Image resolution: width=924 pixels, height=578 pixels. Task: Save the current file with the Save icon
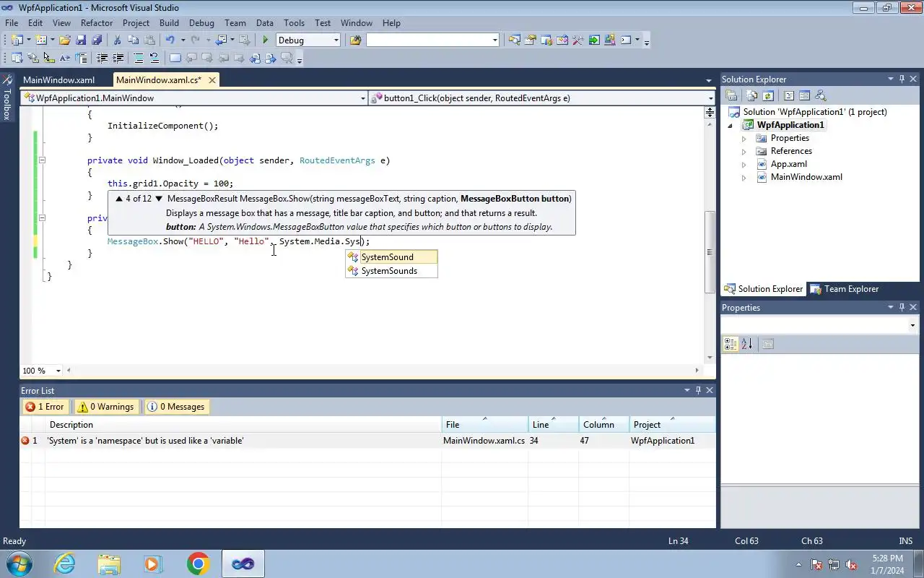pyautogui.click(x=81, y=40)
